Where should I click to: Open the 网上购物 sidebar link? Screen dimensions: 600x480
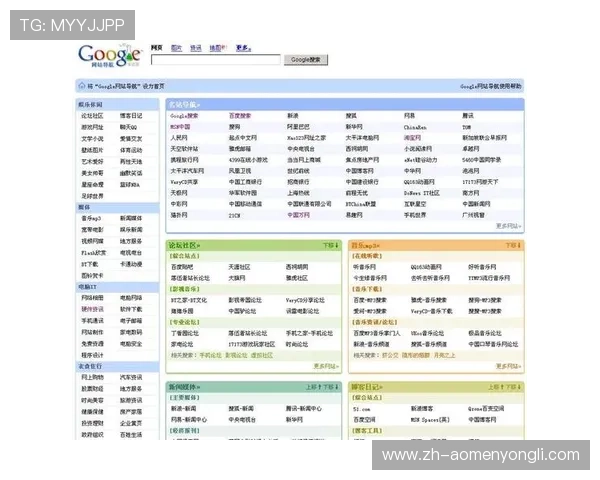pos(92,377)
